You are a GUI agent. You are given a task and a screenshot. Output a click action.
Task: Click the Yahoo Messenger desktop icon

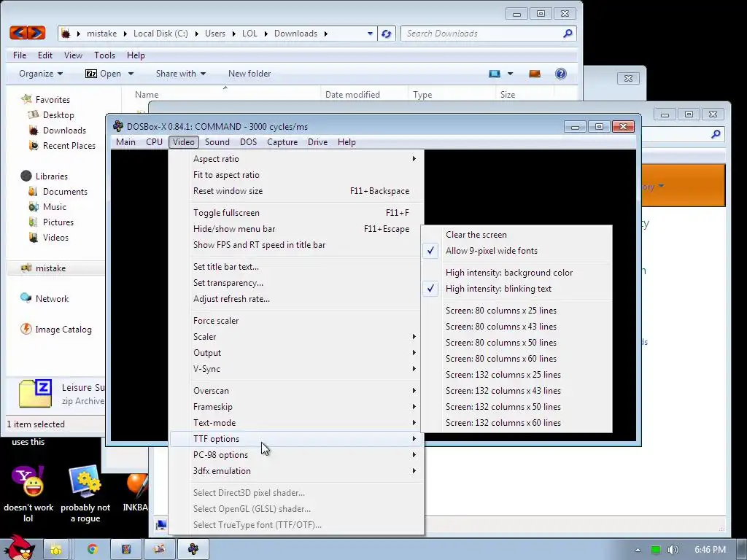click(x=28, y=481)
